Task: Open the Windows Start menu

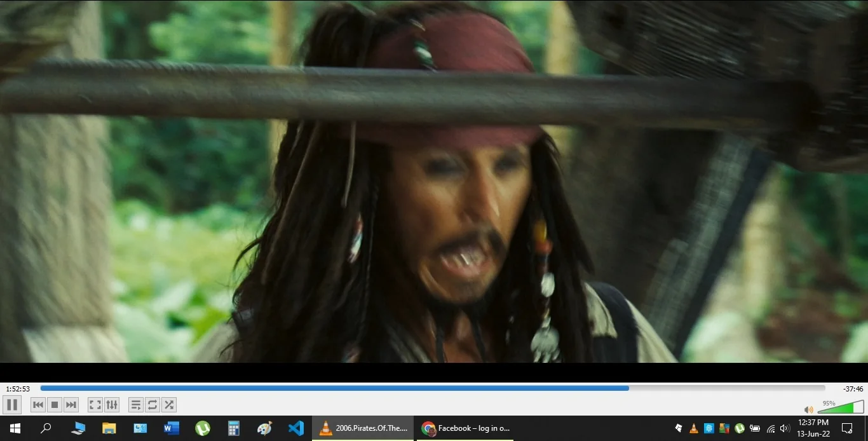Action: click(x=15, y=428)
